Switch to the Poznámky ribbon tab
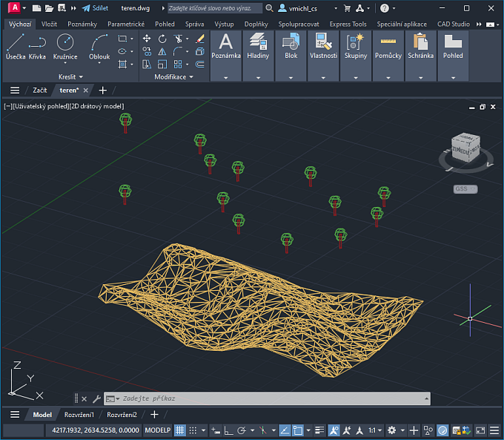 tap(82, 24)
